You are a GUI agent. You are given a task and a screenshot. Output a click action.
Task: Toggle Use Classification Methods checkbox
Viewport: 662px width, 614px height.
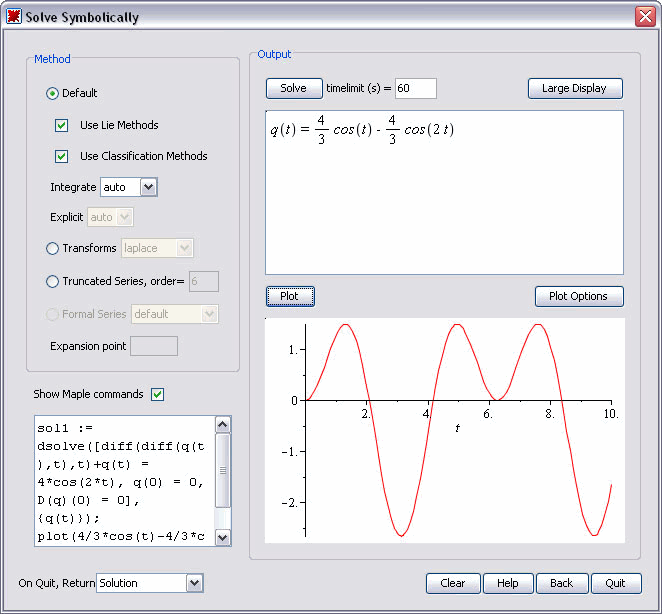(62, 156)
